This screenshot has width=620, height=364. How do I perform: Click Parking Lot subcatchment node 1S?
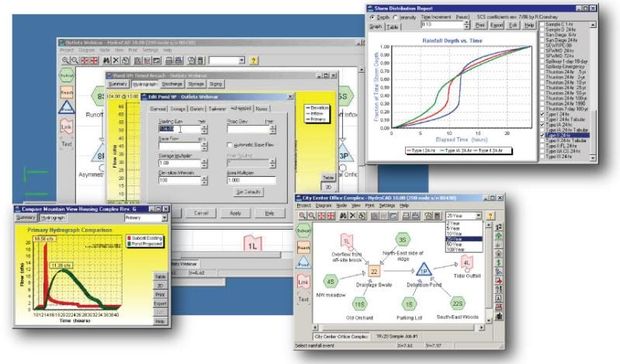click(x=409, y=304)
